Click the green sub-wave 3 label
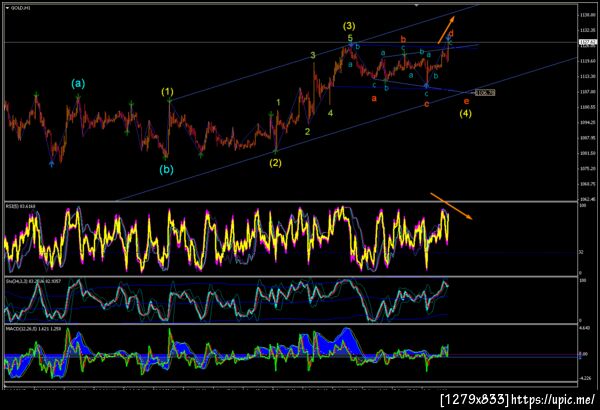The height and width of the screenshot is (410, 600). [x=313, y=56]
